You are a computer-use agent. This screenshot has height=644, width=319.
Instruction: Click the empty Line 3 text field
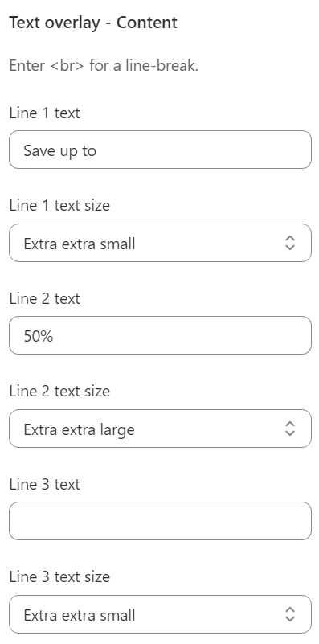coord(160,521)
